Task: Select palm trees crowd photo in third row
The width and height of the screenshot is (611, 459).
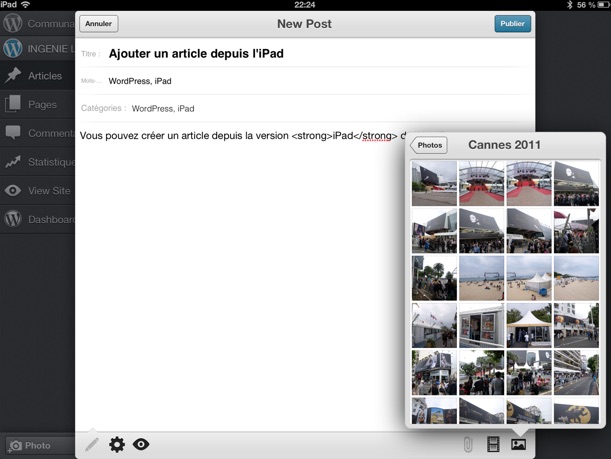Action: pyautogui.click(x=434, y=278)
